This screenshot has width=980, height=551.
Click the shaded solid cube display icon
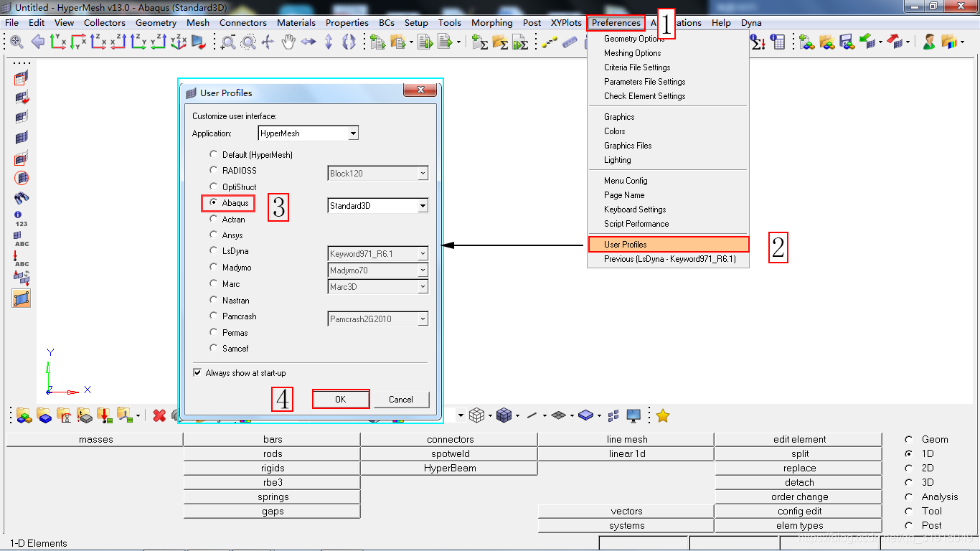[504, 415]
